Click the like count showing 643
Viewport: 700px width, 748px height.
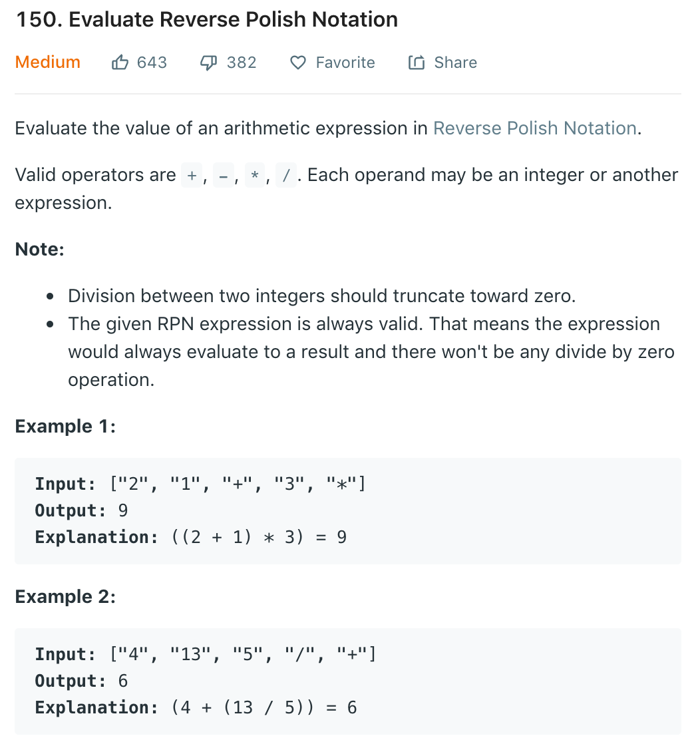click(151, 62)
